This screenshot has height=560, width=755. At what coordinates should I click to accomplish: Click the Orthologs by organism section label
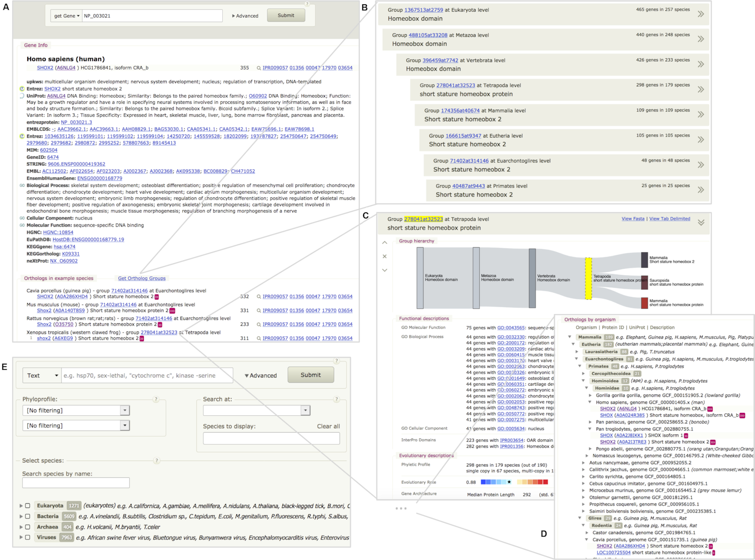(590, 319)
